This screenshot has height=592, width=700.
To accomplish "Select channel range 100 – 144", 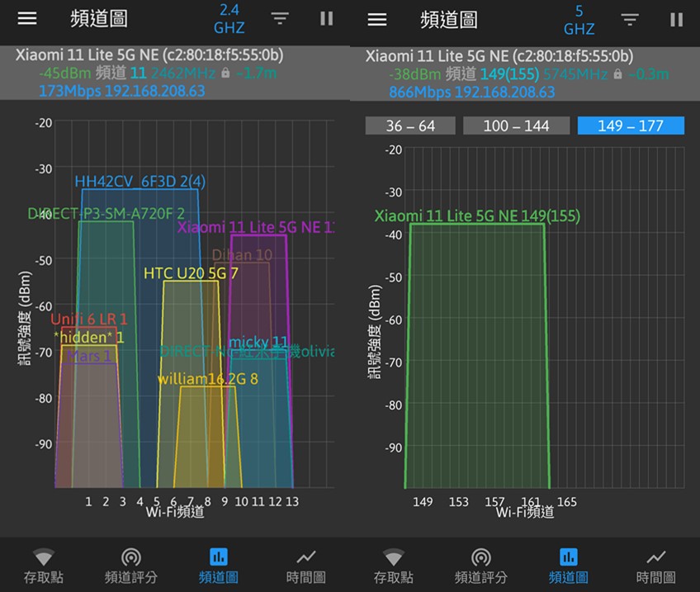I will 516,126.
